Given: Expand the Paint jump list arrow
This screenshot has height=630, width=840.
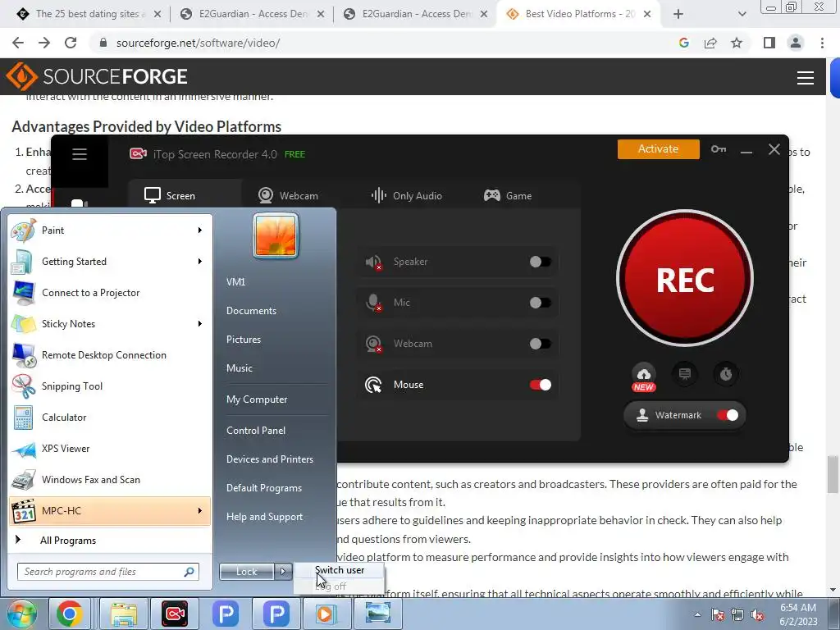Looking at the screenshot, I should click(x=200, y=231).
